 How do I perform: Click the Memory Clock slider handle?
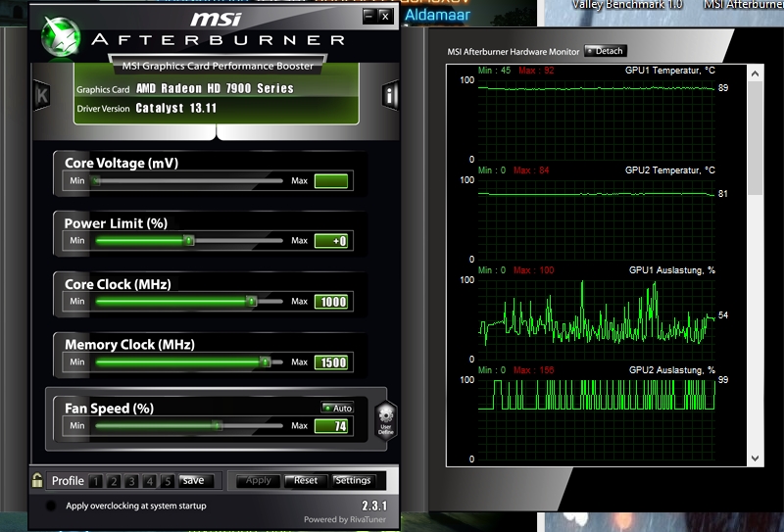click(x=266, y=362)
